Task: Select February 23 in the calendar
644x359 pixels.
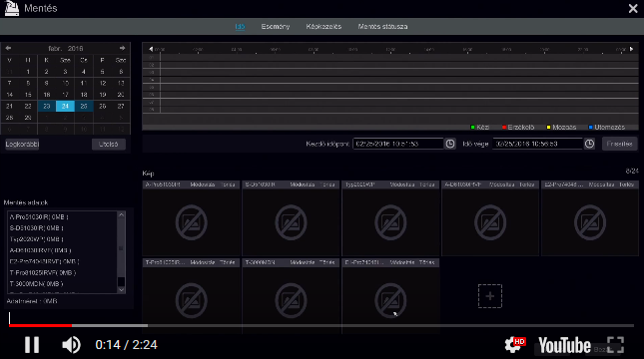Action: click(x=46, y=106)
